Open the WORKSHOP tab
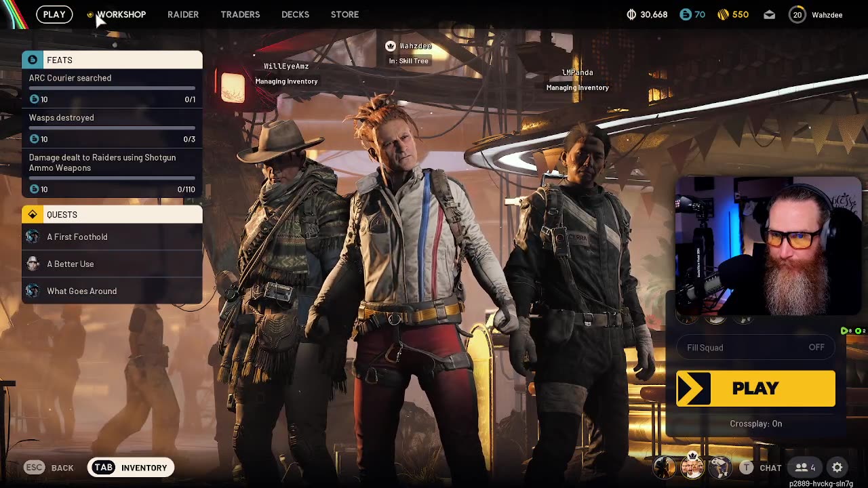This screenshot has height=488, width=868. point(121,14)
